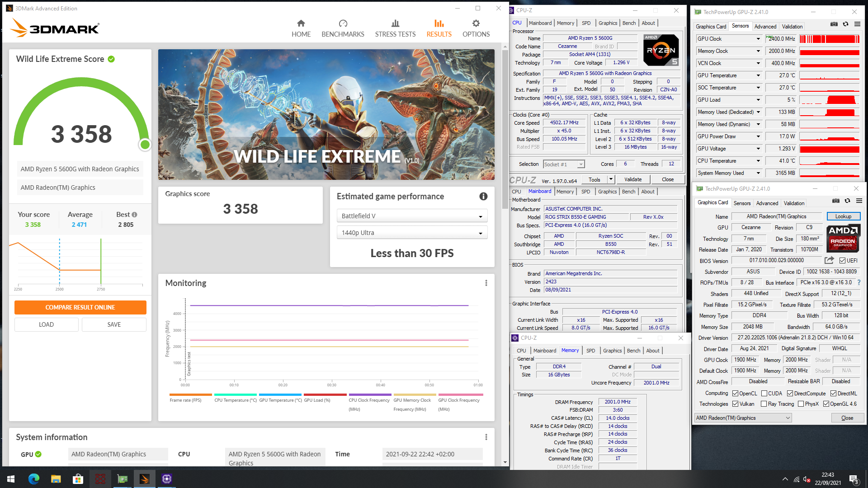The image size is (868, 488).
Task: Open BENCHMARKS gauge icon in 3DMark
Action: (x=343, y=23)
